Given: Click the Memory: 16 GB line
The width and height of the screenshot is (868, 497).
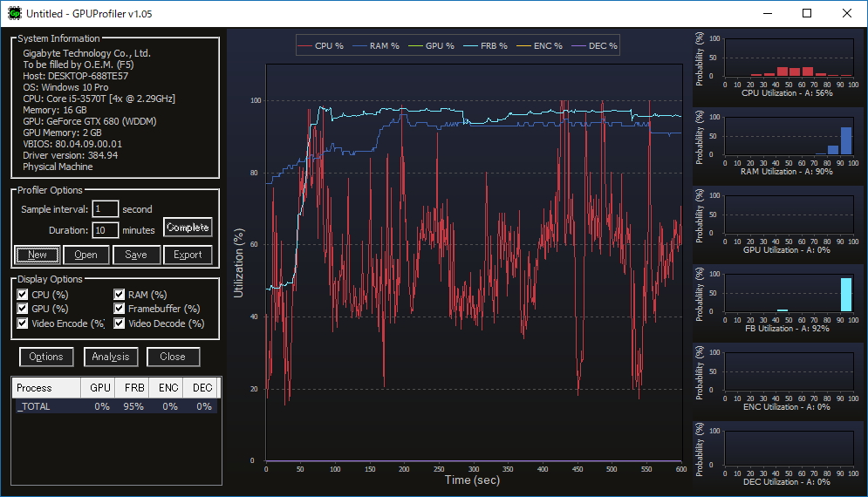Looking at the screenshot, I should point(55,110).
